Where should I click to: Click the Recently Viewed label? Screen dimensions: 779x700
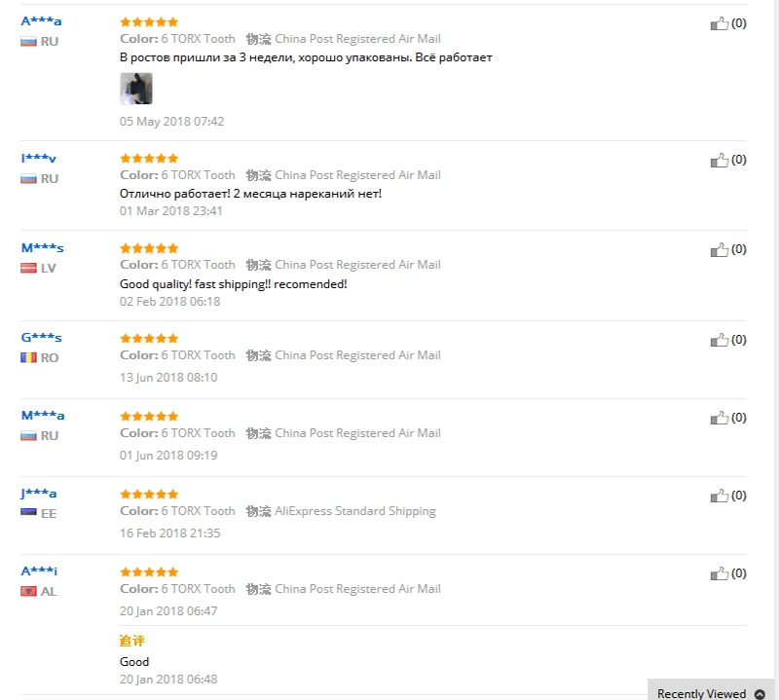(701, 694)
